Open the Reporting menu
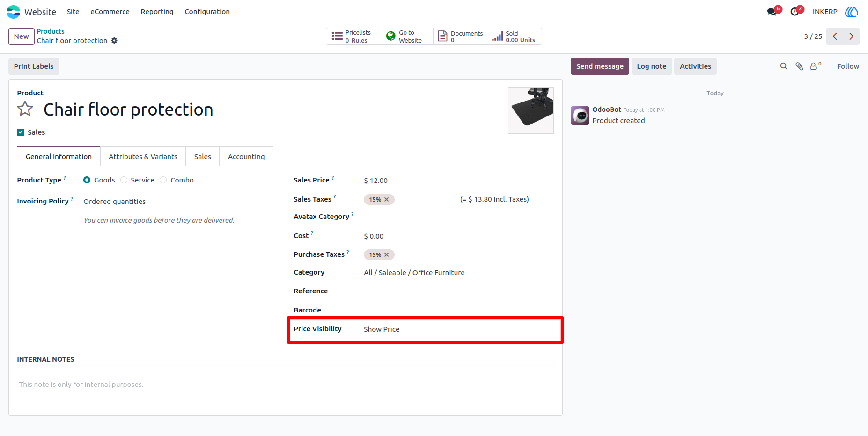Screen dimensions: 868x436 [x=157, y=12]
